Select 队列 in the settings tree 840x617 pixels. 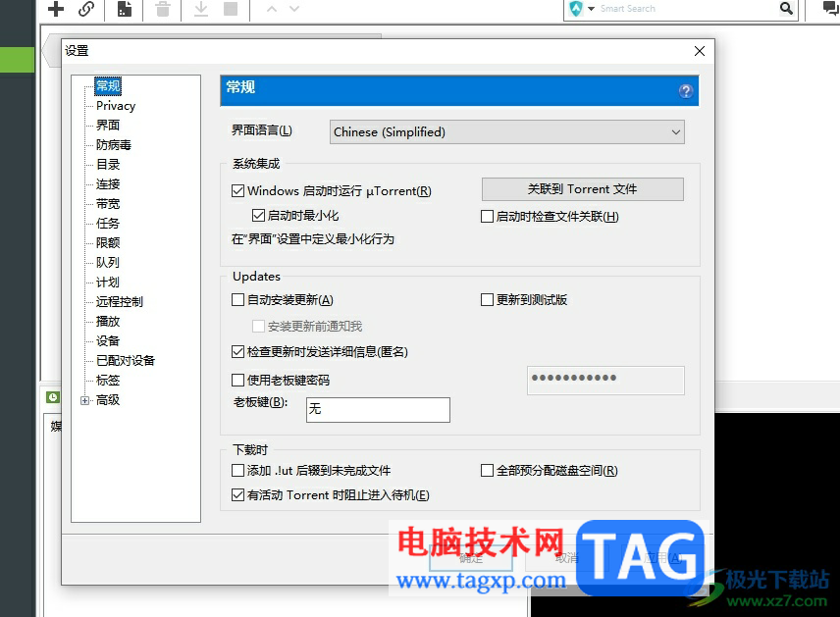(108, 263)
